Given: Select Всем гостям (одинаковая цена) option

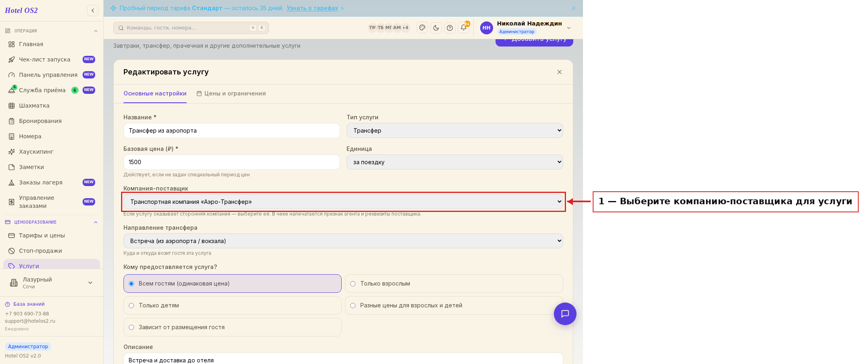Looking at the screenshot, I should point(232,284).
